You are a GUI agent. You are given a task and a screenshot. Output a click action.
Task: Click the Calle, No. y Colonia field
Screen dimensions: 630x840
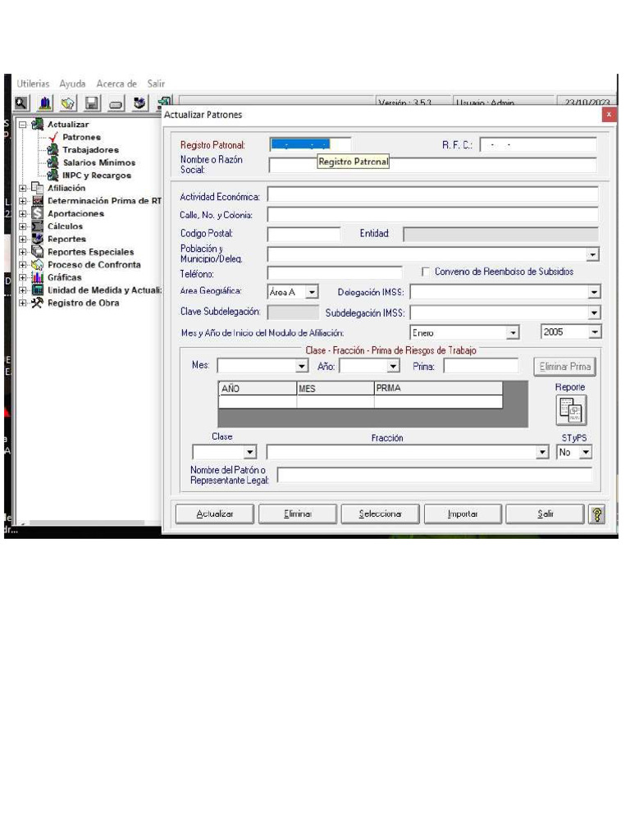click(x=433, y=215)
